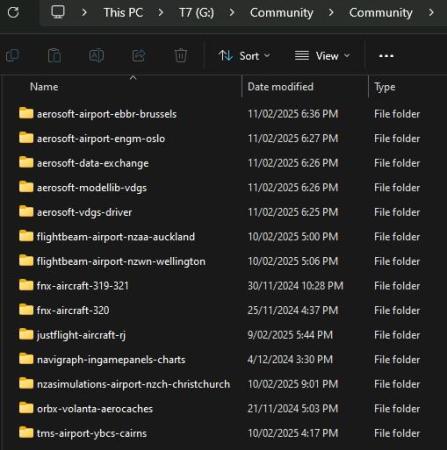Sort by Date modified column header
The width and height of the screenshot is (447, 450).
(280, 87)
